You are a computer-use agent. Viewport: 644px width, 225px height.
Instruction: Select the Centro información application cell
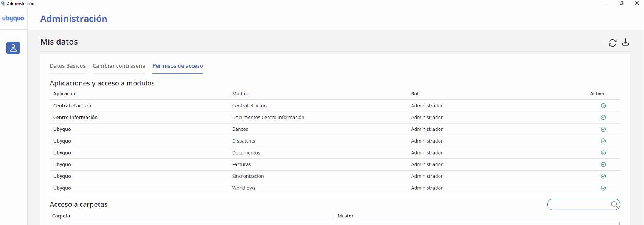75,118
